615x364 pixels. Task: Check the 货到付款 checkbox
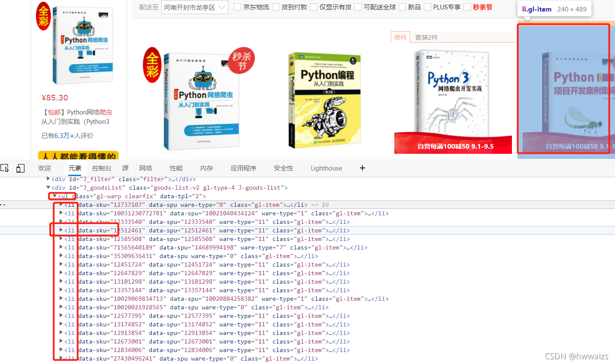point(275,7)
